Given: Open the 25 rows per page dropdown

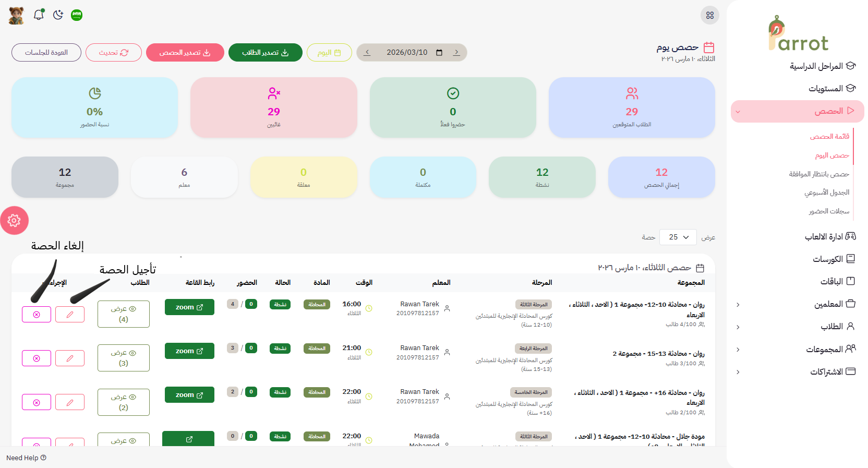Looking at the screenshot, I should coord(678,237).
